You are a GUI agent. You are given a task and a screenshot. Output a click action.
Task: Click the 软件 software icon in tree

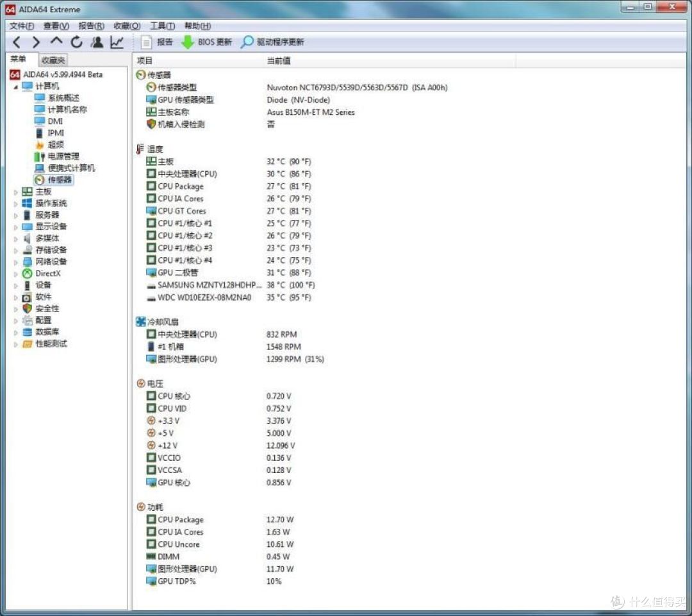coord(28,297)
